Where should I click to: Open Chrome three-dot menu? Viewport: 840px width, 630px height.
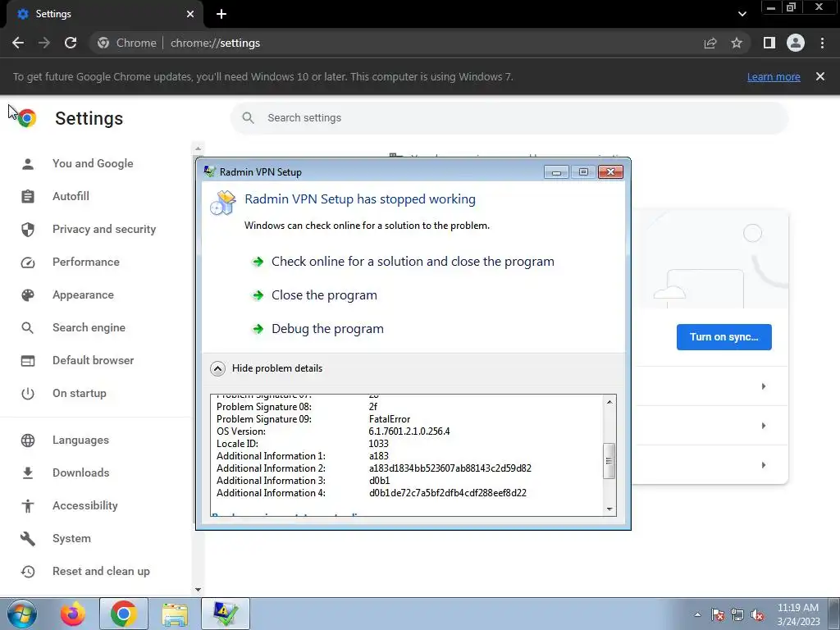[822, 43]
